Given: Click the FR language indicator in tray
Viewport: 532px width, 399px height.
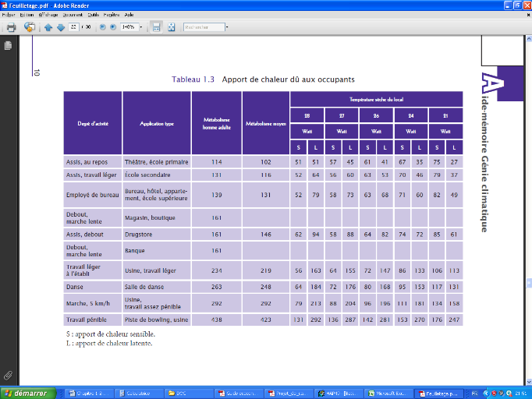Looking at the screenshot, I should click(474, 394).
